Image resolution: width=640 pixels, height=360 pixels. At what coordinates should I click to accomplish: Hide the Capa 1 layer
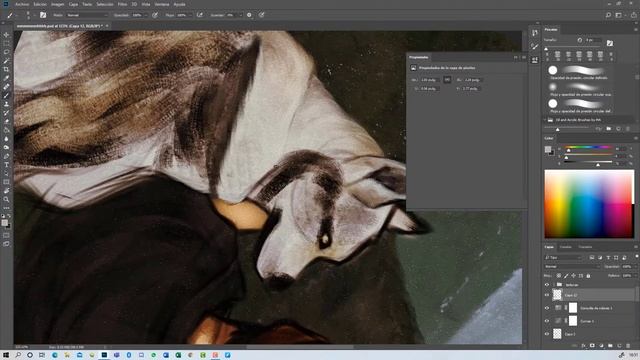547,334
